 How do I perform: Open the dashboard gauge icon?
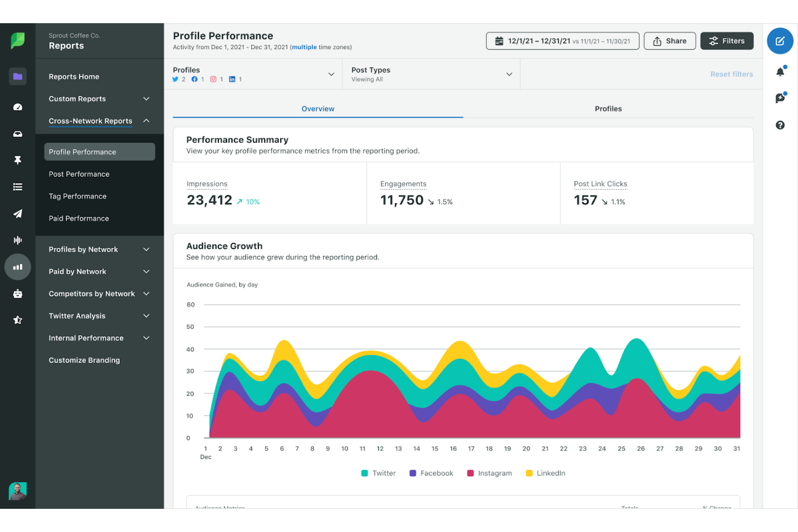(x=18, y=107)
